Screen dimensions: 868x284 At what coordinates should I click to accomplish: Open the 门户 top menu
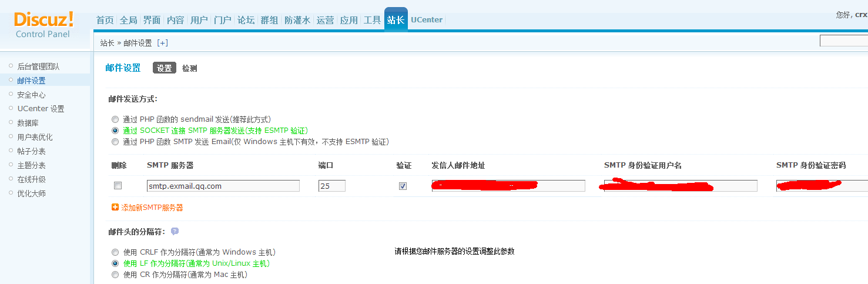click(x=223, y=20)
